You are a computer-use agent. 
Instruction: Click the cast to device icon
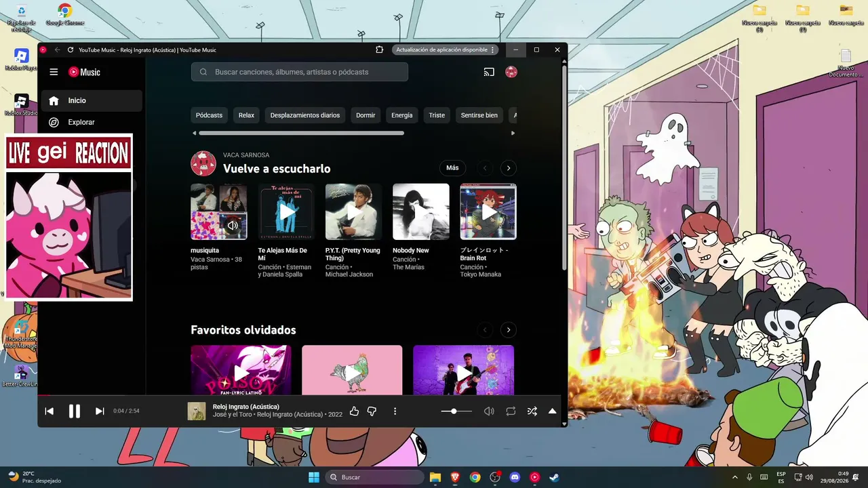489,72
